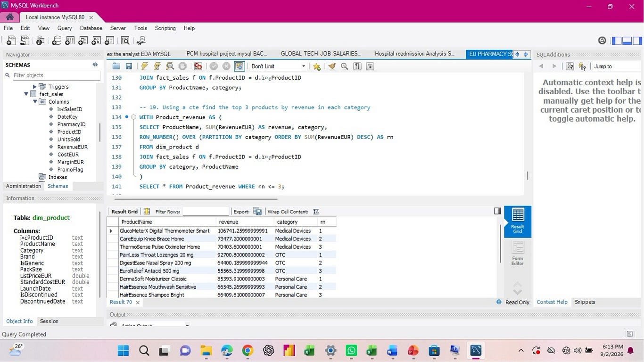Select the PromoFlag column in navigator
The width and height of the screenshot is (644, 362).
click(x=70, y=170)
